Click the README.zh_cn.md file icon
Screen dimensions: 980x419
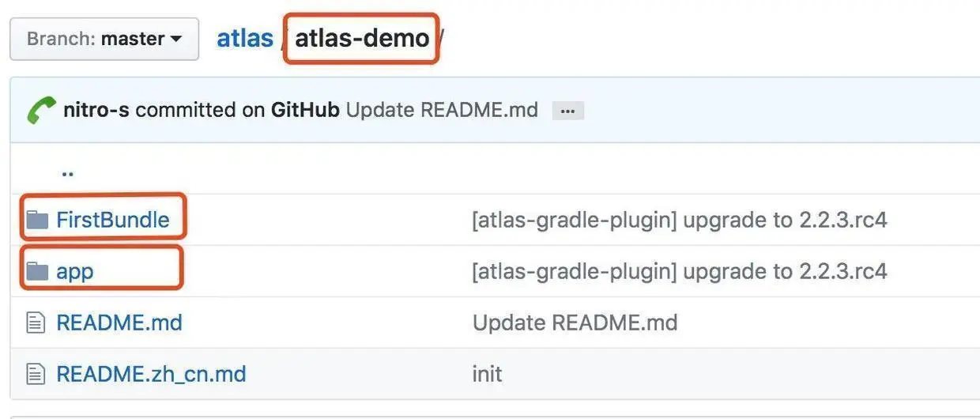pos(36,373)
